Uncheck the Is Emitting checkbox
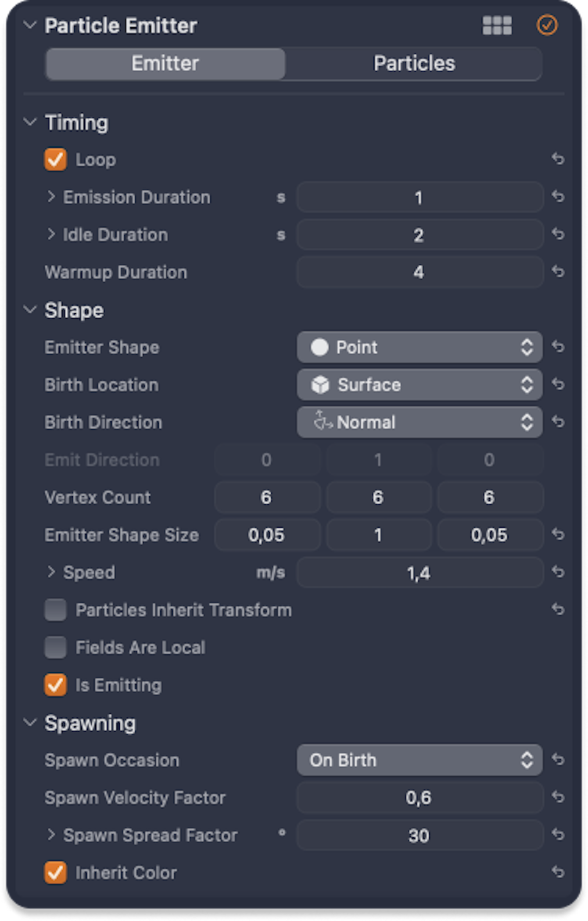The image size is (588, 921). tap(54, 685)
